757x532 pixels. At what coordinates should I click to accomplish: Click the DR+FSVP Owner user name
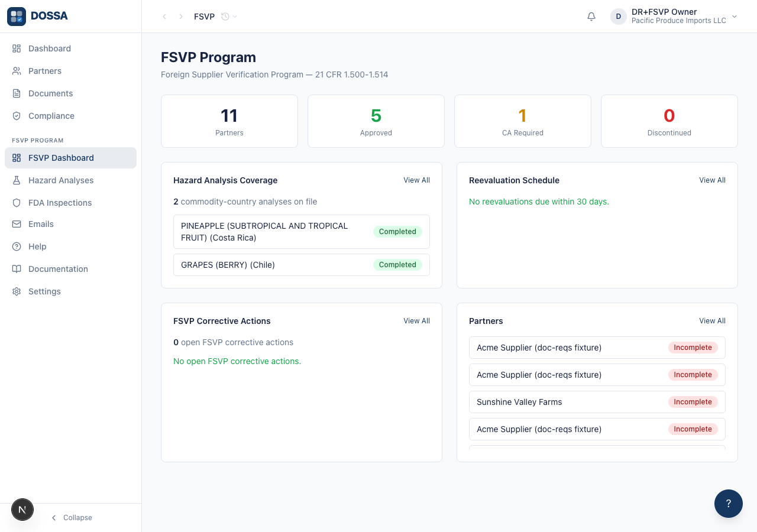click(x=664, y=12)
